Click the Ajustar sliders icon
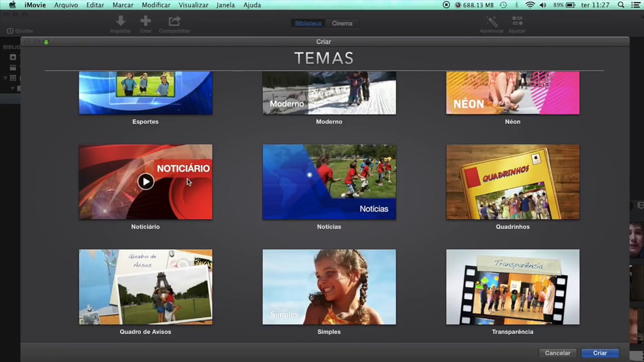 point(517,24)
